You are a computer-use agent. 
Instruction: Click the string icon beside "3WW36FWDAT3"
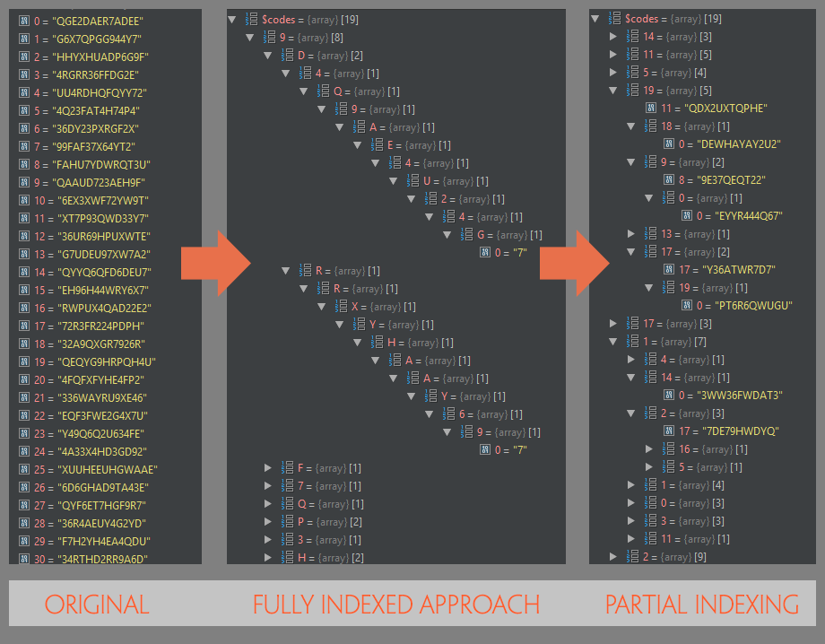click(669, 396)
